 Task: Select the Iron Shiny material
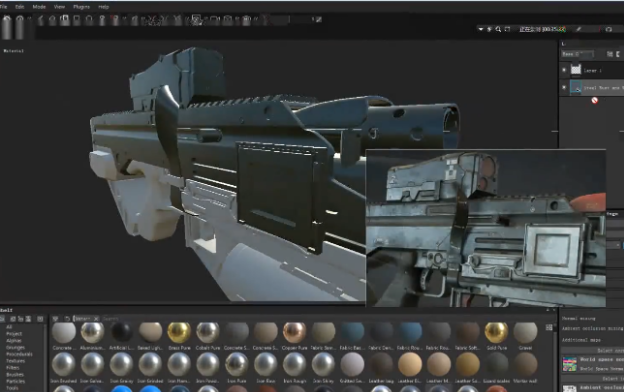(x=323, y=365)
